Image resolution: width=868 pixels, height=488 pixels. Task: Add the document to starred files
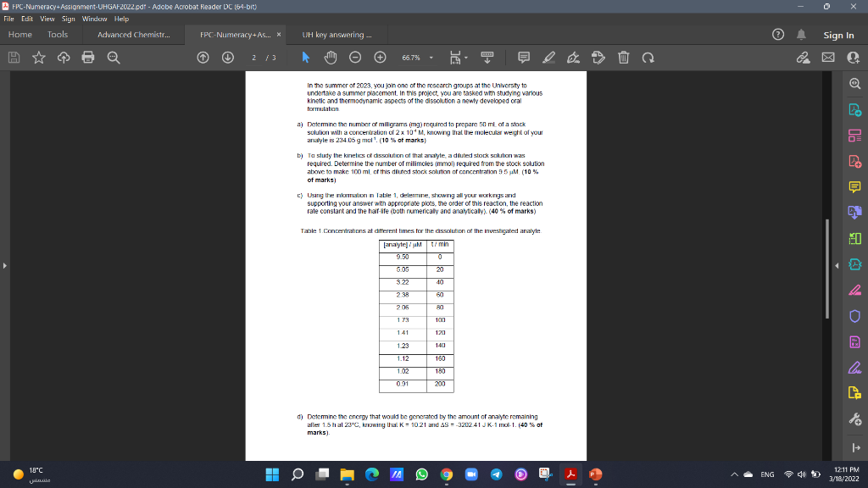[x=39, y=58]
